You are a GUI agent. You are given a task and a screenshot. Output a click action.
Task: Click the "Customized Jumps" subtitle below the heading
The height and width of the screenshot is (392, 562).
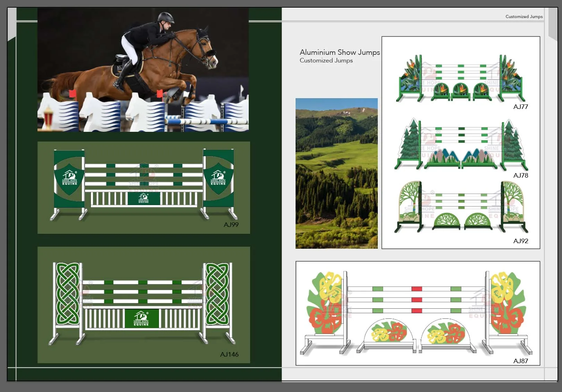pos(326,60)
